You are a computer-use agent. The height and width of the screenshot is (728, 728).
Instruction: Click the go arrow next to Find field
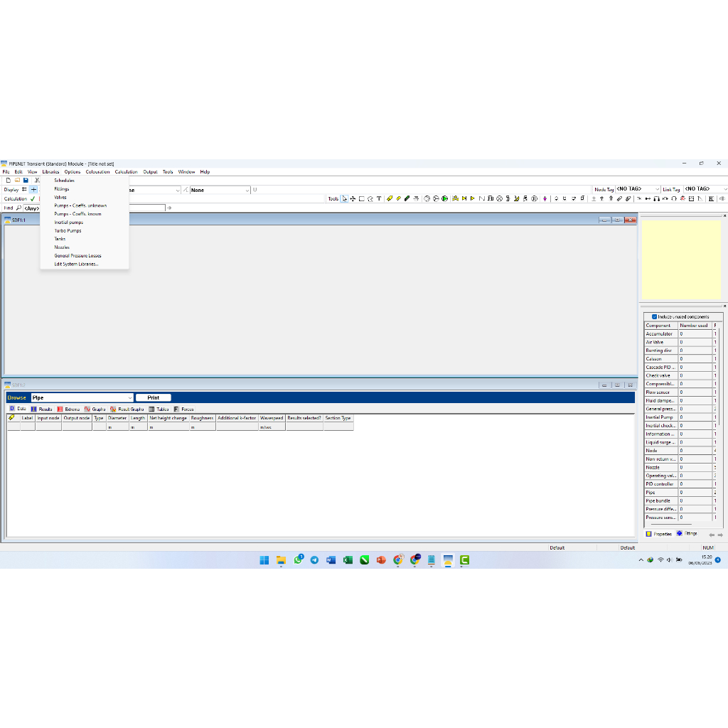click(169, 208)
